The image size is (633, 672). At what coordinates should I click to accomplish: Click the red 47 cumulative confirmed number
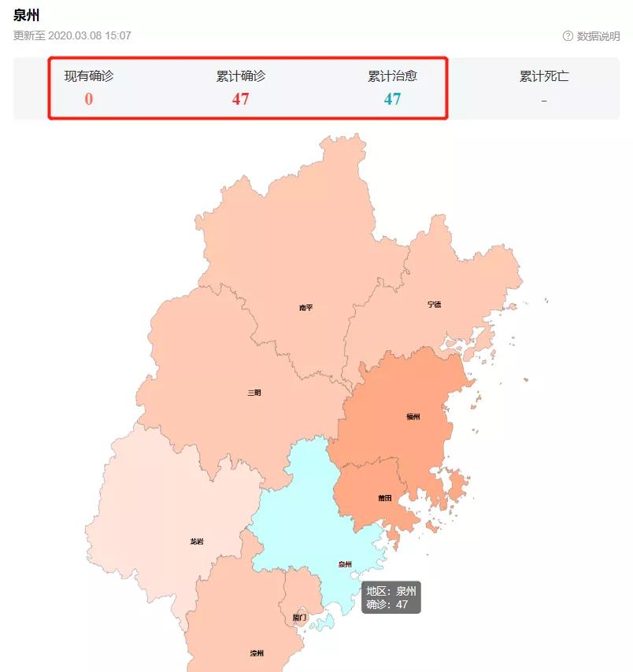241,99
